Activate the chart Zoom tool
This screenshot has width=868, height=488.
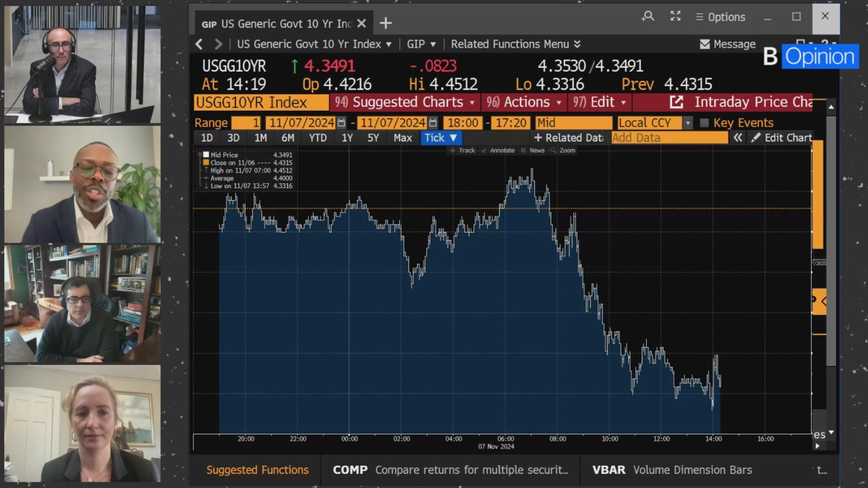point(563,150)
